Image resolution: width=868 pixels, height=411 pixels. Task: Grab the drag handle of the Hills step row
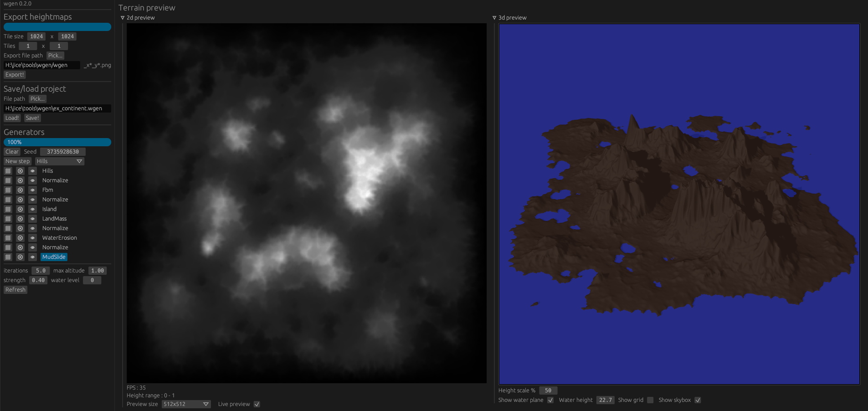8,171
